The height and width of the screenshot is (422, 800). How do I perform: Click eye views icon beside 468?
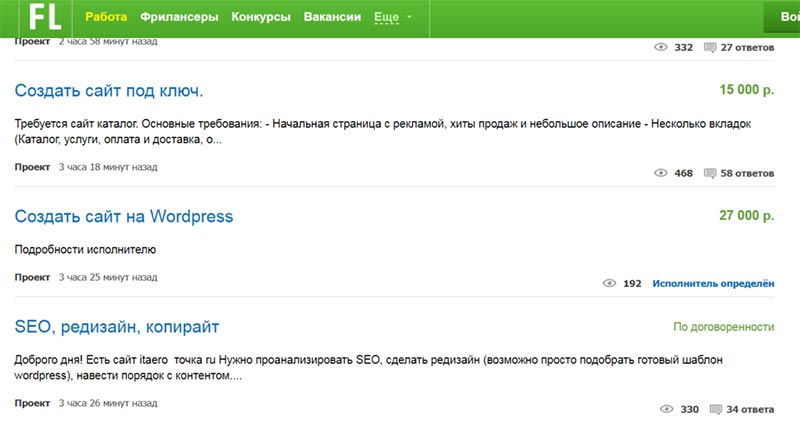pos(660,173)
